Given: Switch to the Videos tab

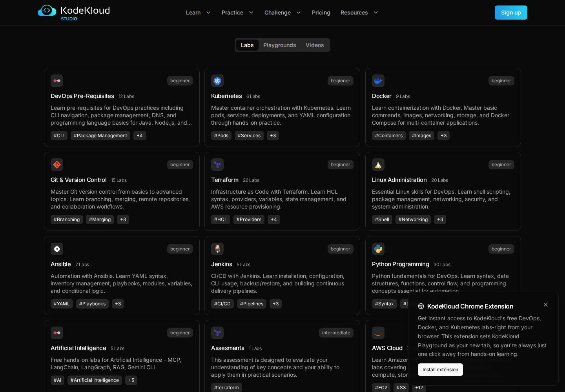Looking at the screenshot, I should pyautogui.click(x=315, y=45).
